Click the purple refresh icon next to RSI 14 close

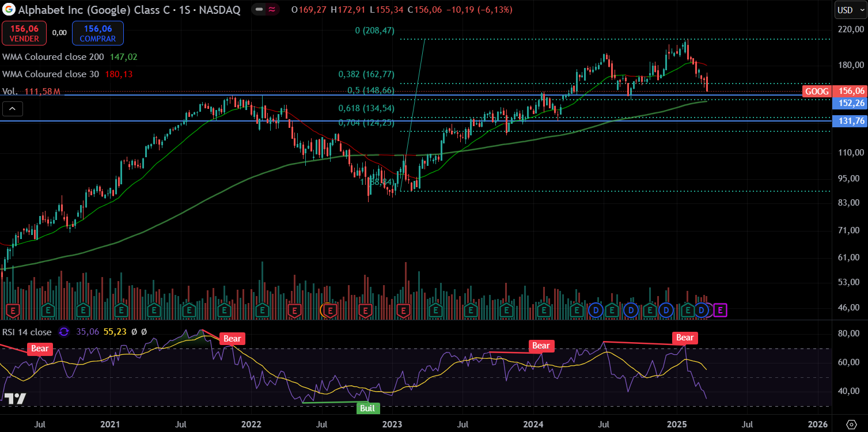coord(63,332)
